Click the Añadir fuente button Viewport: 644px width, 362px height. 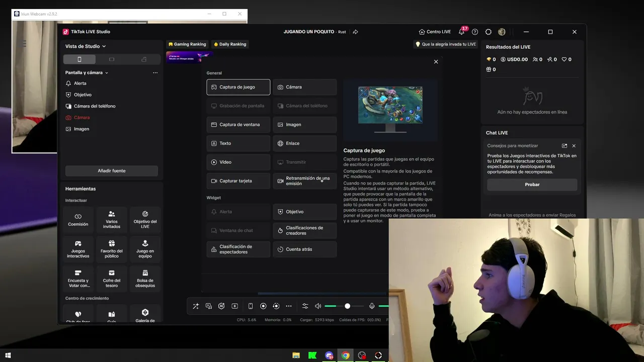[x=112, y=171]
